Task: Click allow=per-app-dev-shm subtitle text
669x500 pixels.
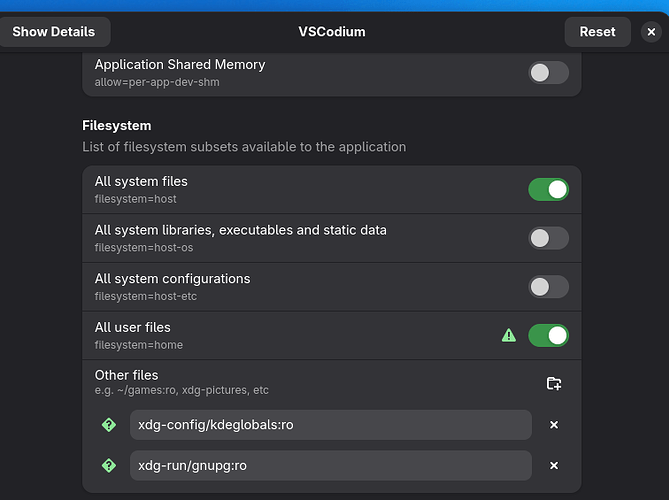Action: 157,82
